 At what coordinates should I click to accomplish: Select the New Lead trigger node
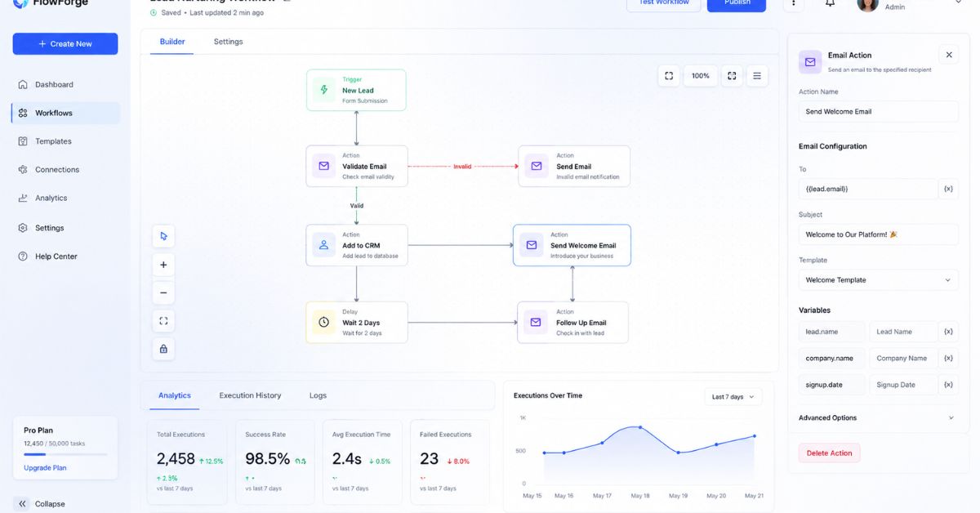(x=356, y=90)
